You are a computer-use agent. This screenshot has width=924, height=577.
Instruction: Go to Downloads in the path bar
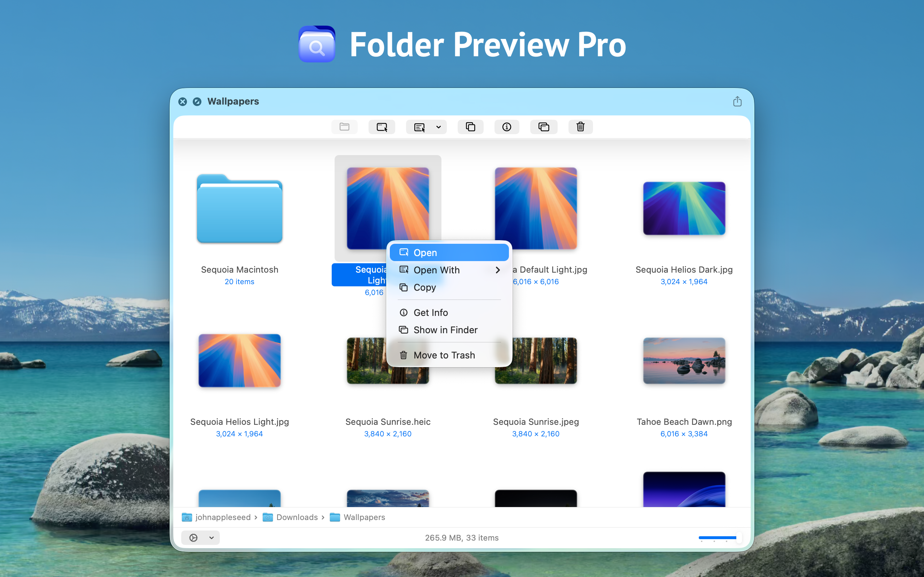point(297,517)
